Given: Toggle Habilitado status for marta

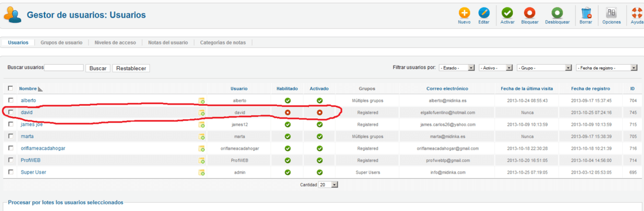Looking at the screenshot, I should [x=287, y=136].
